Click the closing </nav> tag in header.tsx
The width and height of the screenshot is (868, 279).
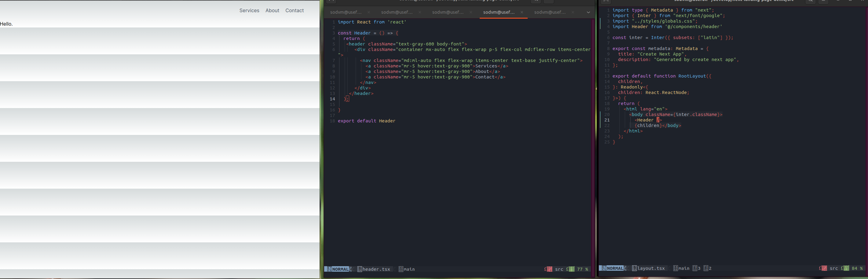(x=368, y=82)
